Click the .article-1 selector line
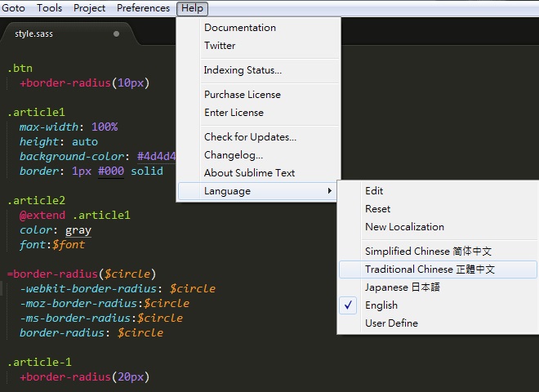Screen dimensions: 539x392 tap(39, 362)
